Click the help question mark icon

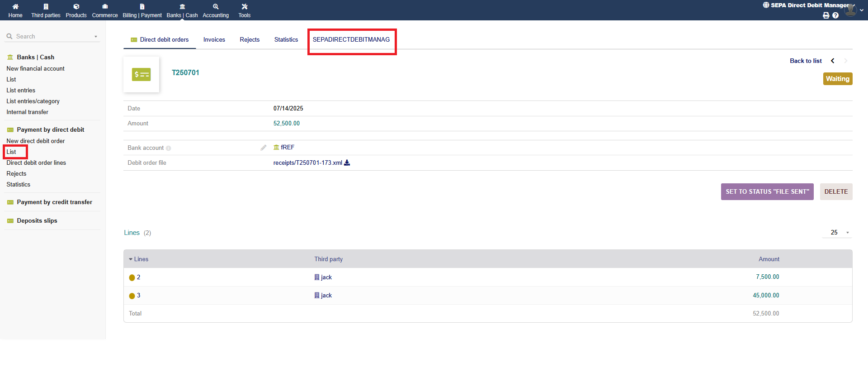[x=835, y=15]
